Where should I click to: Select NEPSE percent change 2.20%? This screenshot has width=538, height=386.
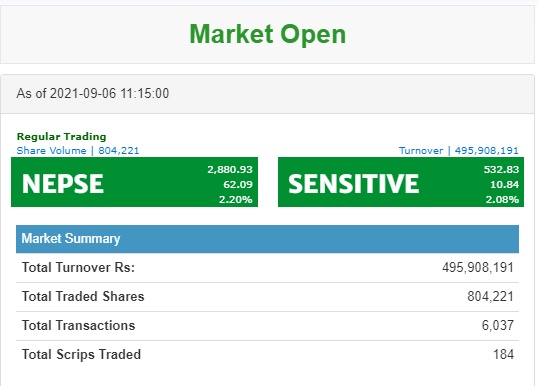point(236,199)
